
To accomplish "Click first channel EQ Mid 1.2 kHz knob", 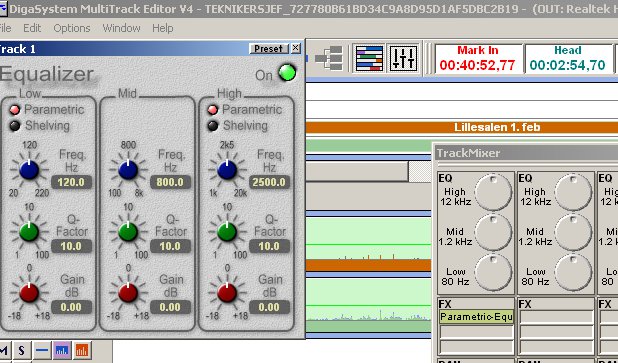I will 493,233.
